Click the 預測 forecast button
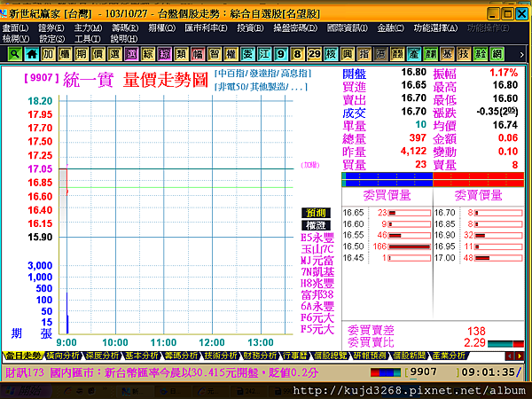 [316, 213]
